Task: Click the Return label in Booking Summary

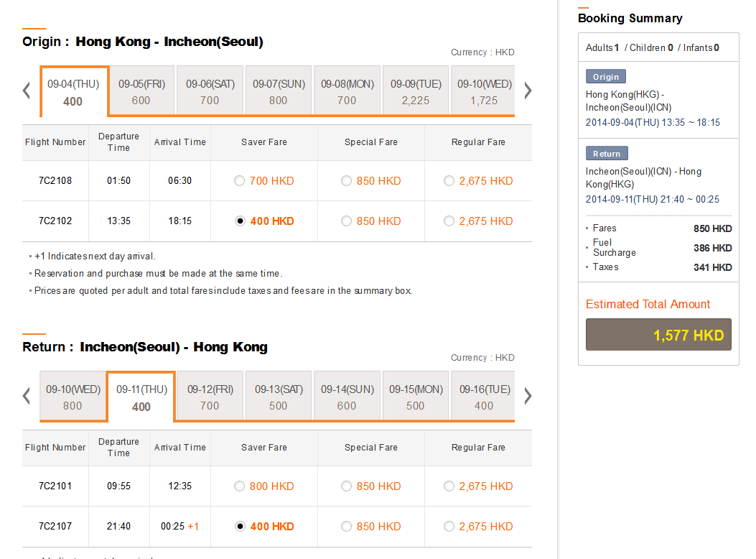Action: 607,154
